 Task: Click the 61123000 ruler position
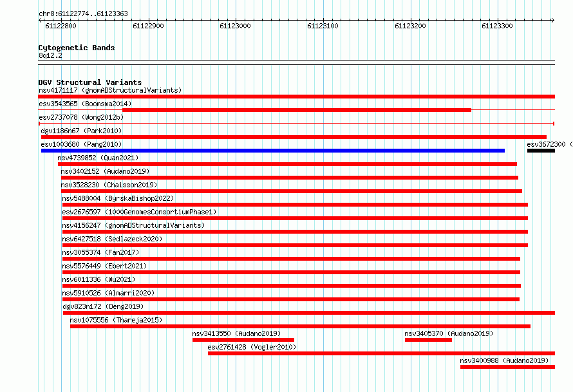236,26
